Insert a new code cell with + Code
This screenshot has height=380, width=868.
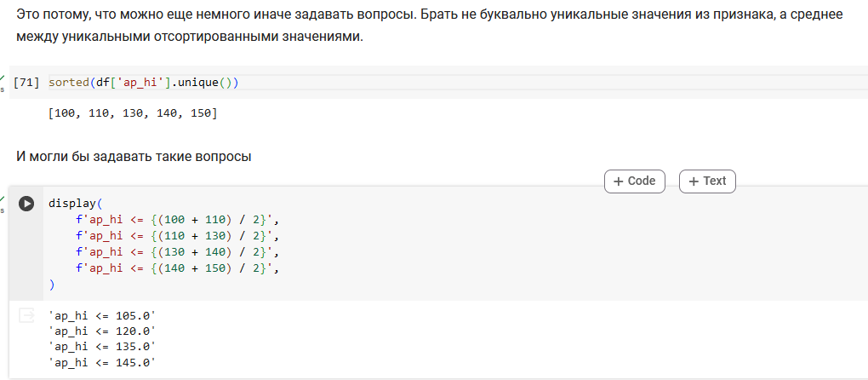[x=634, y=181]
